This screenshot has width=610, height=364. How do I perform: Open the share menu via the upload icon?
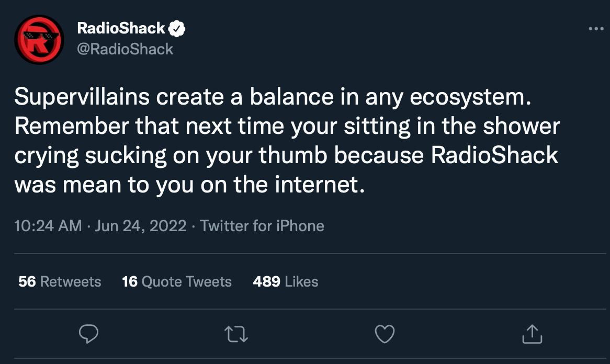coord(531,334)
